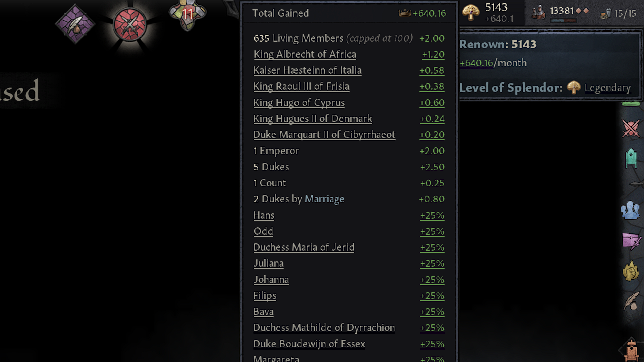Open the teal realm banner sidebar icon
This screenshot has height=362, width=644.
coord(631,158)
